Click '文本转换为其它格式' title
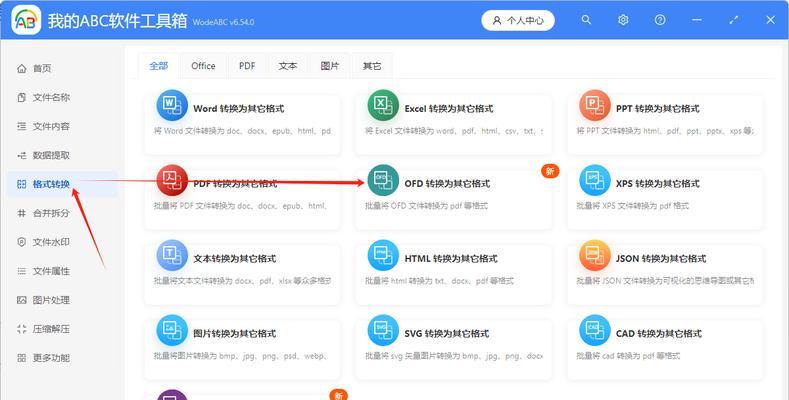Image resolution: width=789 pixels, height=400 pixels. pos(234,259)
